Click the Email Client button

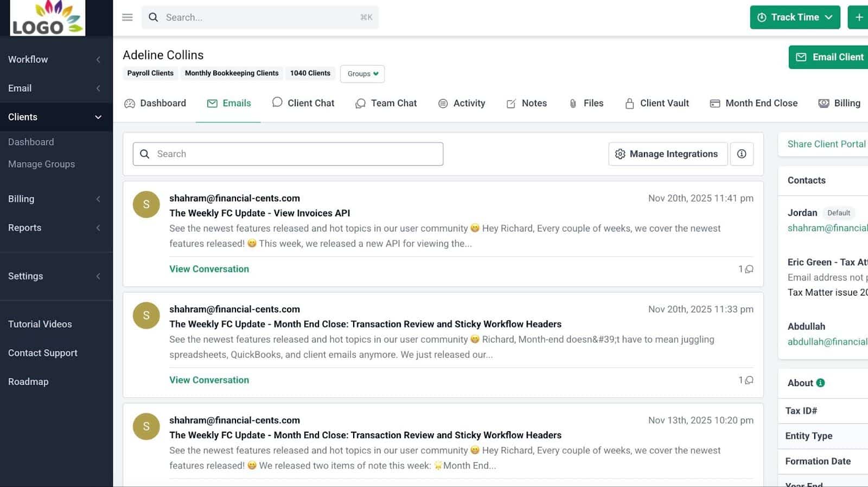828,57
